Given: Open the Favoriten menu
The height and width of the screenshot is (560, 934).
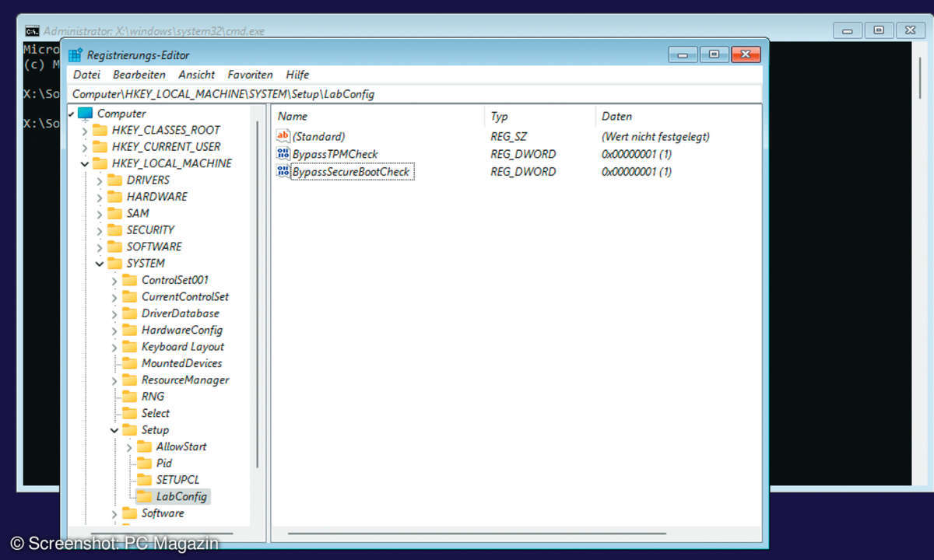Looking at the screenshot, I should pos(250,75).
